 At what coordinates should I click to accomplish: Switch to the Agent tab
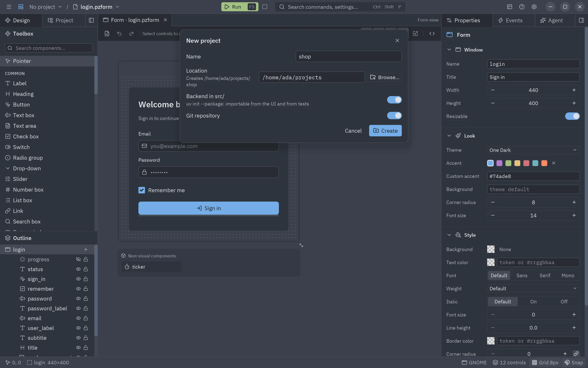[x=555, y=20]
